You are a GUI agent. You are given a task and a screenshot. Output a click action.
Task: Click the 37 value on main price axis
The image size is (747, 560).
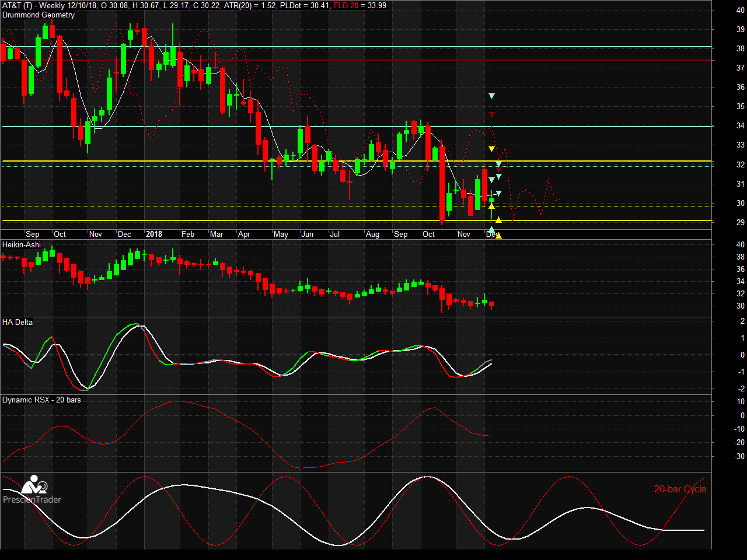click(x=740, y=68)
